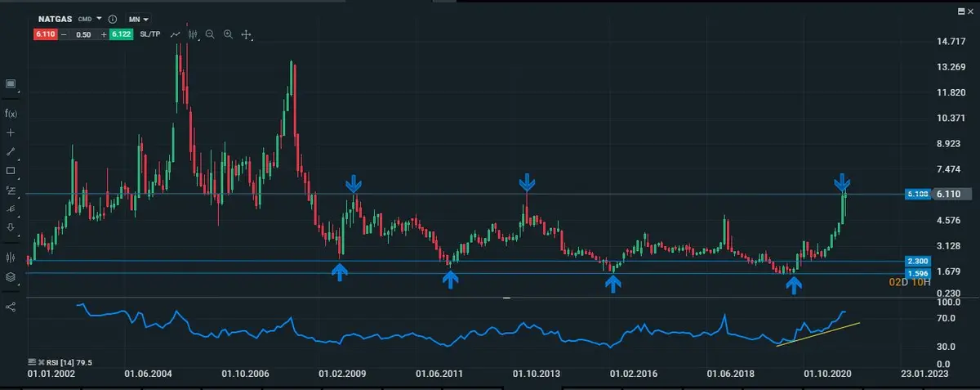Screen dimensions: 980x390
Task: Show NATGAS instrument info
Action: click(113, 19)
